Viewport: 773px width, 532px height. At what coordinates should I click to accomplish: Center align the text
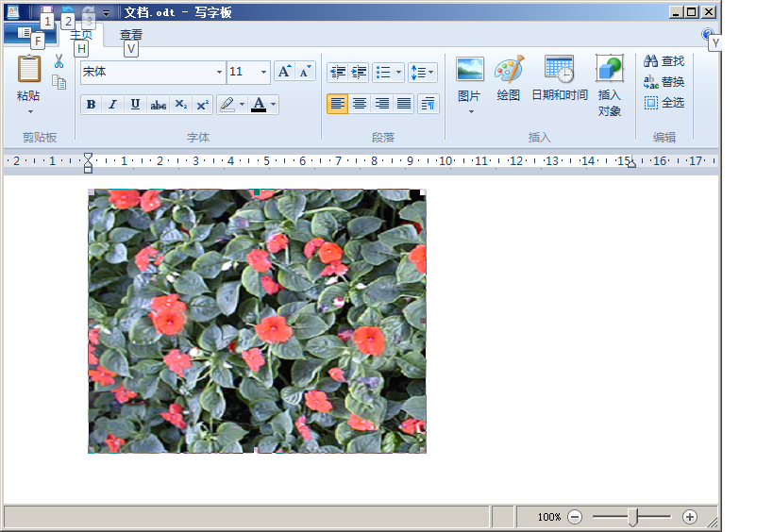360,104
